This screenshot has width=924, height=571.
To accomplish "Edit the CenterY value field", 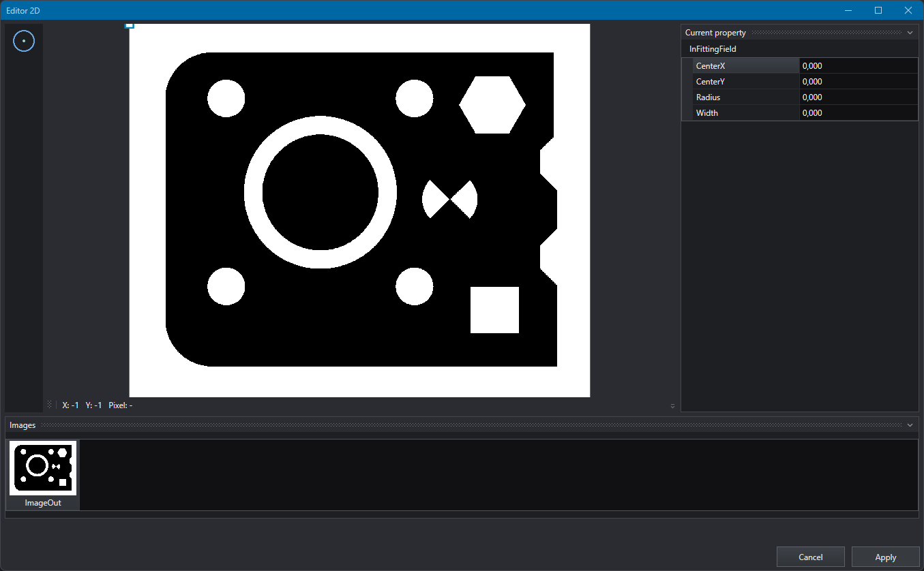I will (859, 82).
